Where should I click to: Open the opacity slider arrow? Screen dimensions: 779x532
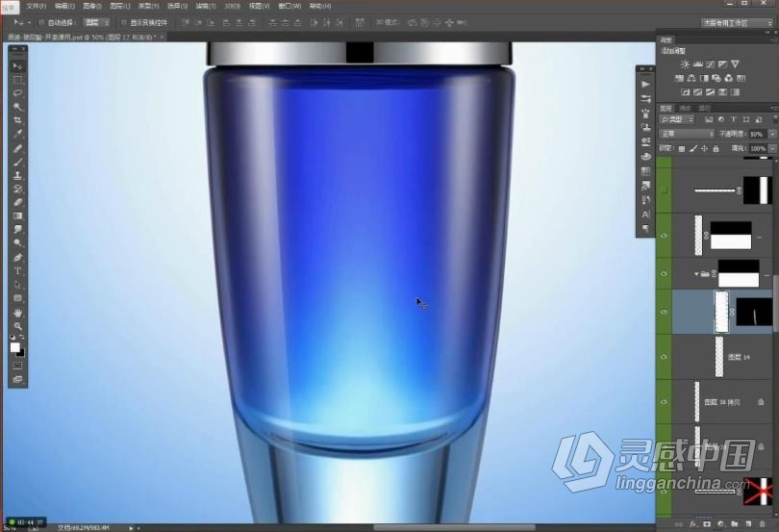click(772, 135)
